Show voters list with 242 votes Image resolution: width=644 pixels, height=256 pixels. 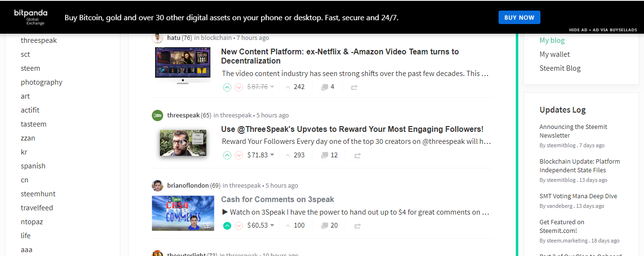pyautogui.click(x=295, y=87)
